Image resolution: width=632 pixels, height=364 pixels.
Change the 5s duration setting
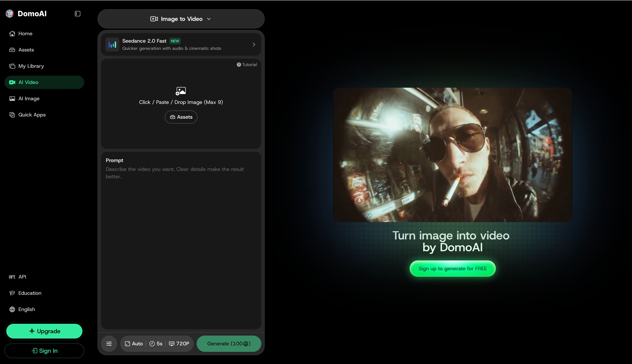tap(156, 344)
